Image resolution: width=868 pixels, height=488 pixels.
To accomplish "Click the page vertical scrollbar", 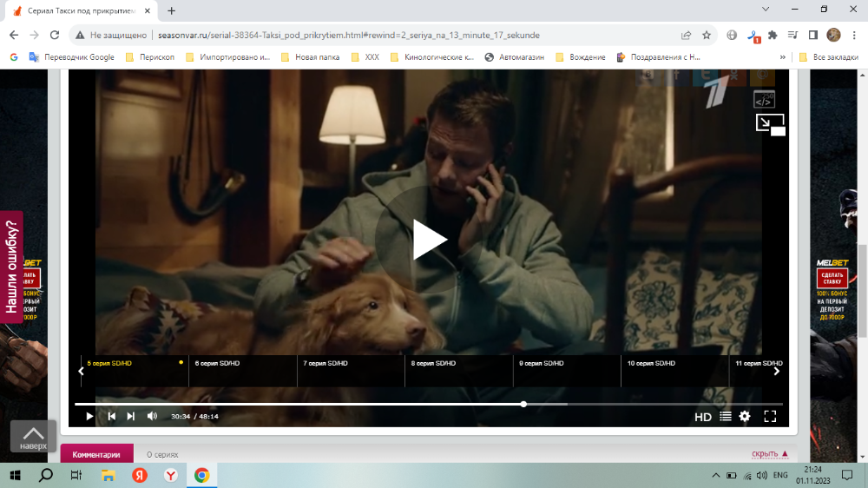I will click(863, 290).
